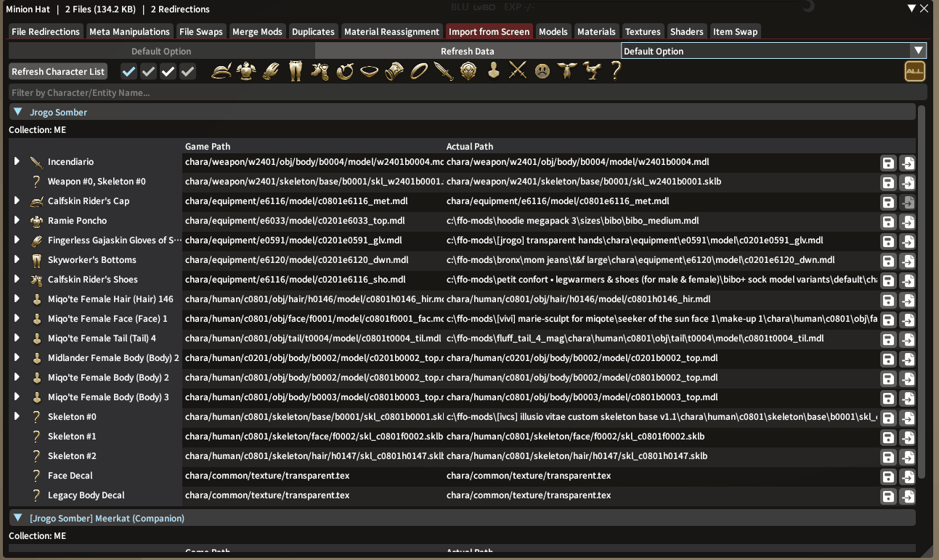Import the Face Decal row via arrow icon

[908, 476]
